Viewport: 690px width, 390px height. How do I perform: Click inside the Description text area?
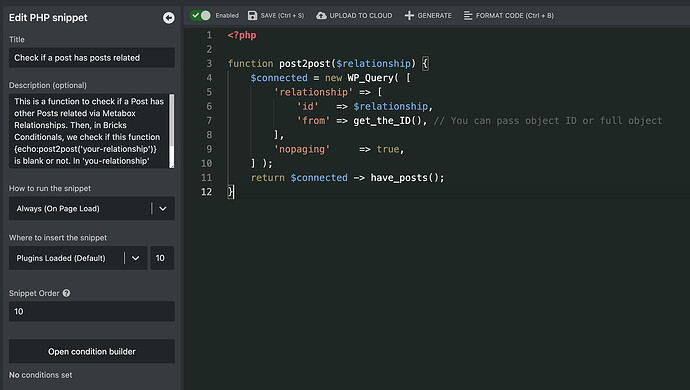[x=88, y=131]
